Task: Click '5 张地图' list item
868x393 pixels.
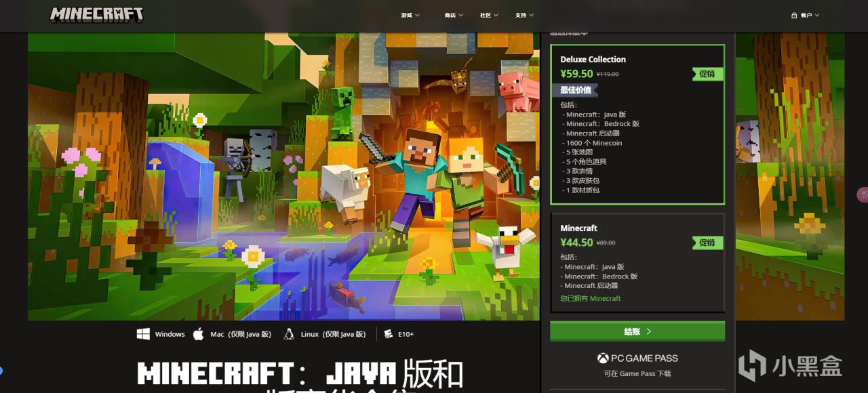Action: (x=577, y=152)
